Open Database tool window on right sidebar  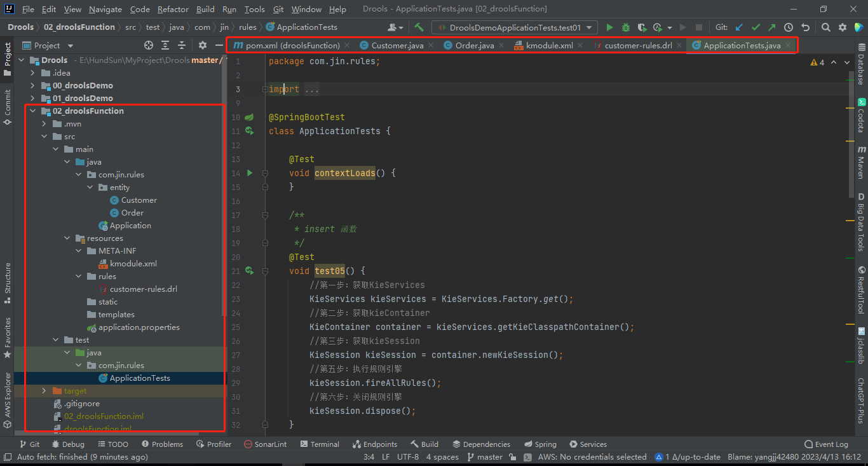pos(861,65)
